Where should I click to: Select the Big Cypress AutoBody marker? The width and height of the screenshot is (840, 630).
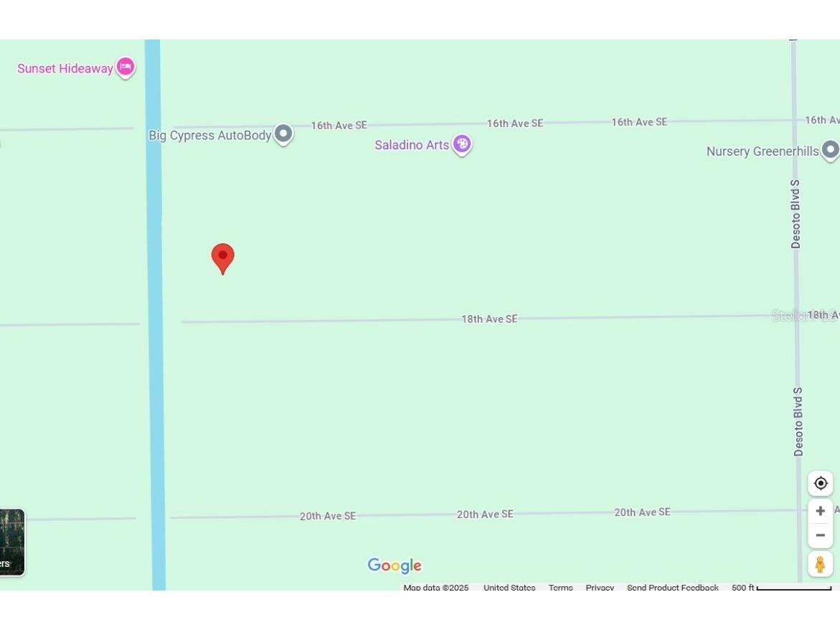coord(283,133)
